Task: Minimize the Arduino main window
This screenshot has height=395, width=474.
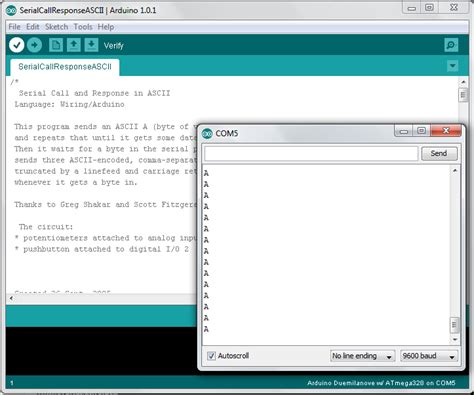Action: click(412, 8)
